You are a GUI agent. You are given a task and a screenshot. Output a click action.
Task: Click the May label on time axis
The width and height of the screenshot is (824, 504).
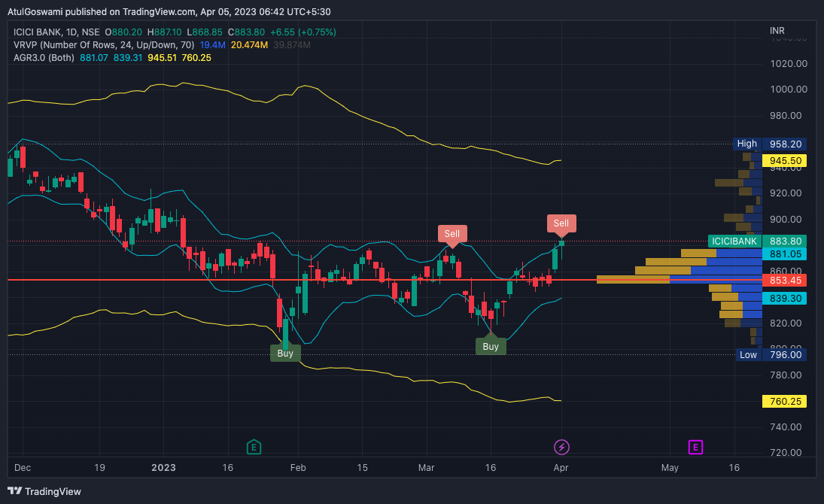pos(670,467)
